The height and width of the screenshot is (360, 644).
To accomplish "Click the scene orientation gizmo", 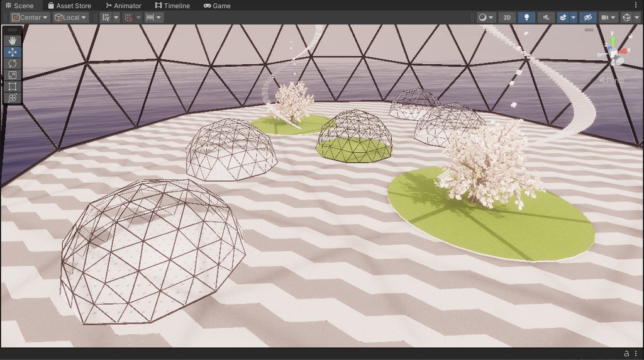I will point(613,52).
